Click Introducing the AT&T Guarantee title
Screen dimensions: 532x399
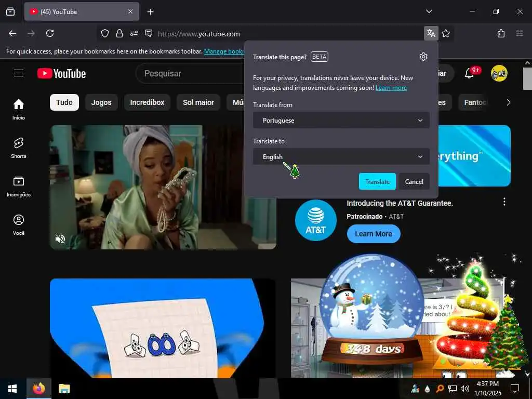[x=400, y=203]
